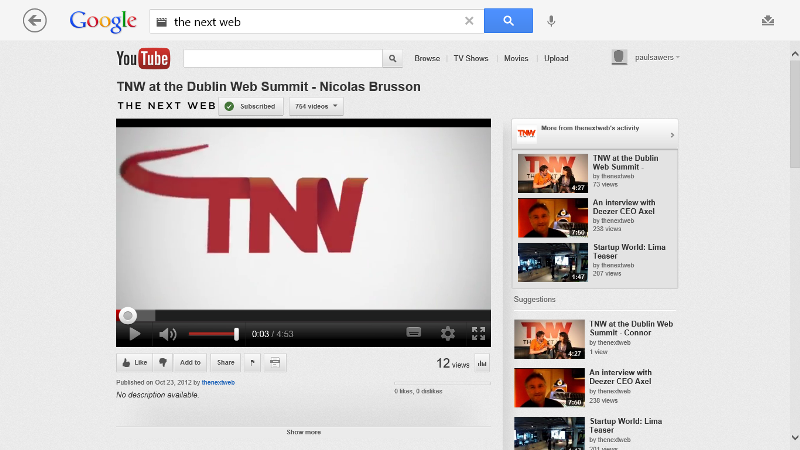Open suggestion 'Startup World: Lima Teaser' title

pos(626,426)
